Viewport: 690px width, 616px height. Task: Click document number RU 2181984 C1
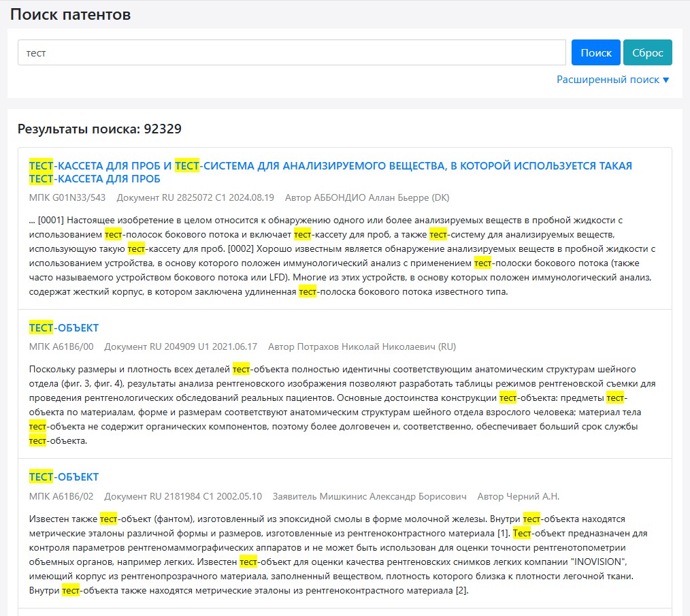[x=183, y=496]
